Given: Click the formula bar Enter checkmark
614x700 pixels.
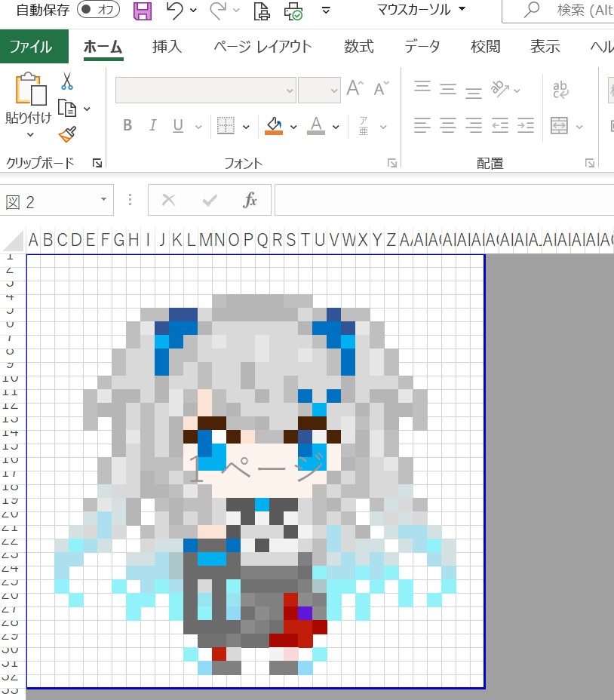Looking at the screenshot, I should pyautogui.click(x=210, y=200).
